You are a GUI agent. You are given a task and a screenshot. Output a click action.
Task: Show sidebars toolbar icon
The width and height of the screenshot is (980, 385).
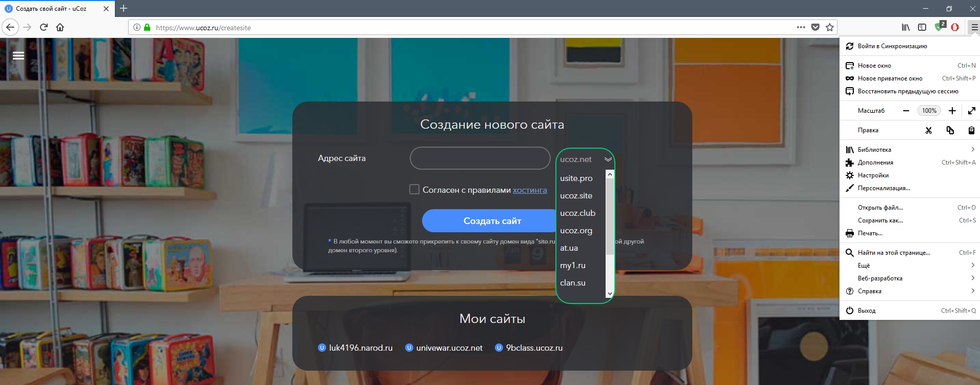922,27
